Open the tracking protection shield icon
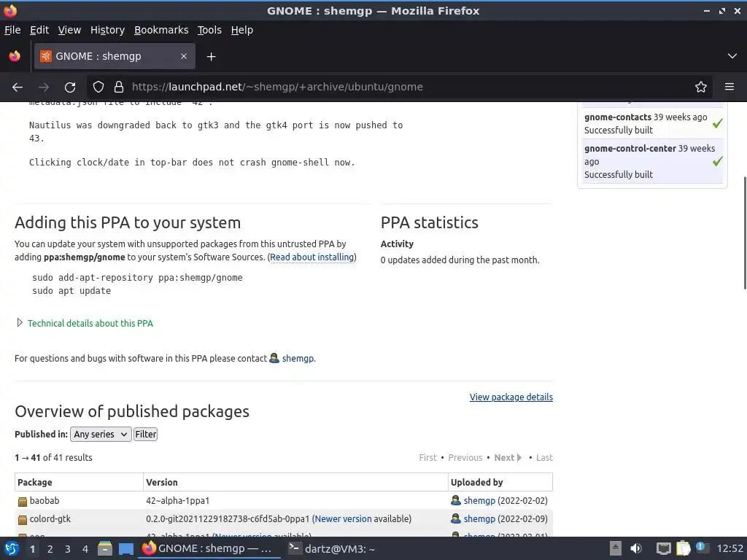The height and width of the screenshot is (560, 747). [98, 87]
